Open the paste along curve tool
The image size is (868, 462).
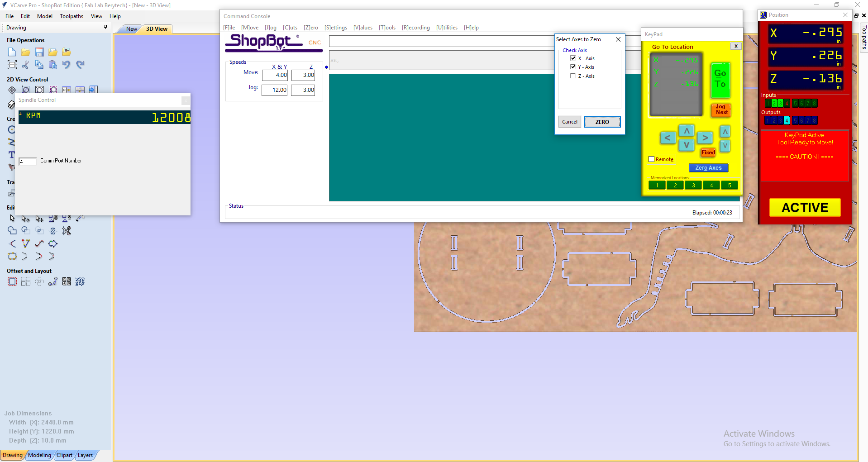pyautogui.click(x=53, y=281)
